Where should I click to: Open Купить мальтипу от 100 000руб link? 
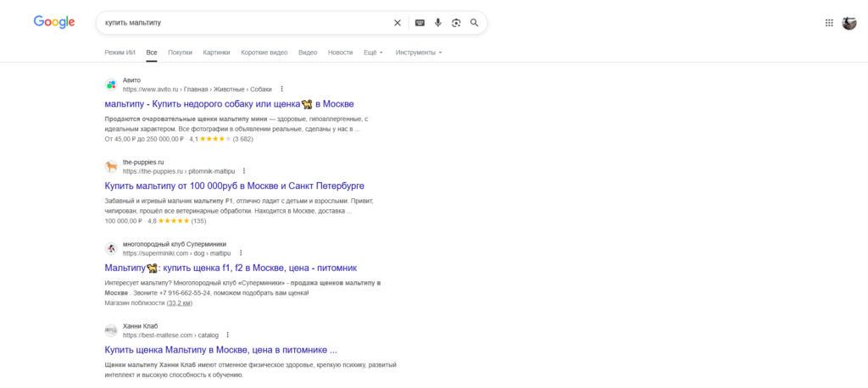click(234, 186)
